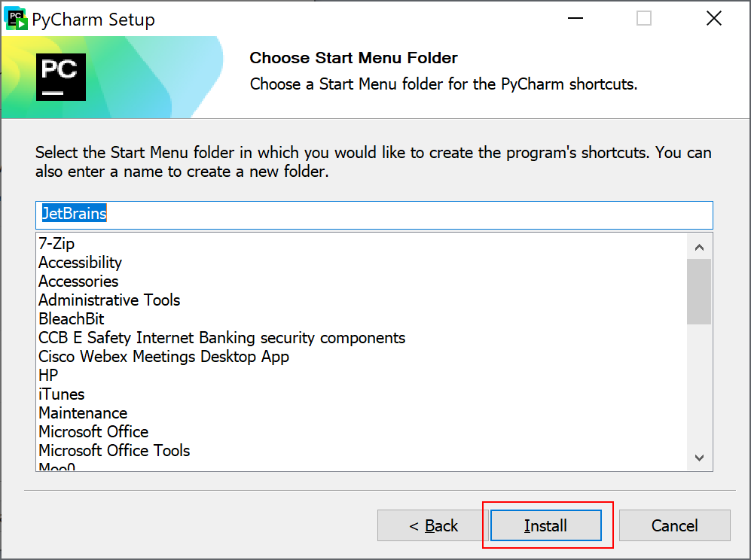Screen dimensions: 751x560
Task: Select CCB E Safety Internet Banking entry
Action: point(221,338)
